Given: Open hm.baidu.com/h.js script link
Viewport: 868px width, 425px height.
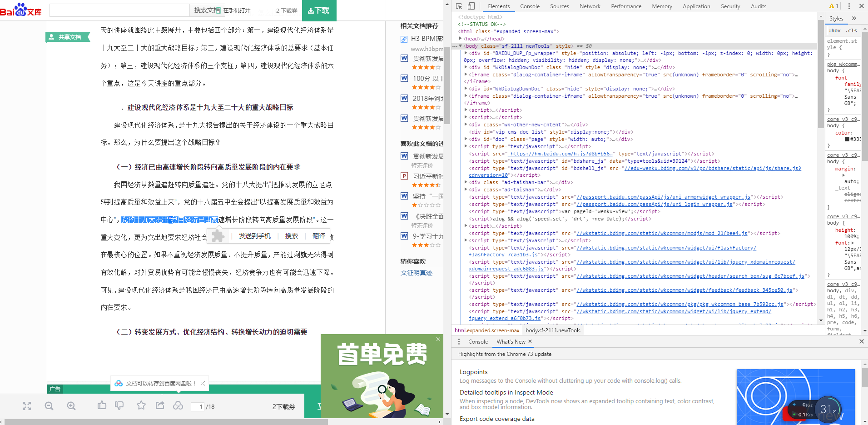Looking at the screenshot, I should coord(561,154).
